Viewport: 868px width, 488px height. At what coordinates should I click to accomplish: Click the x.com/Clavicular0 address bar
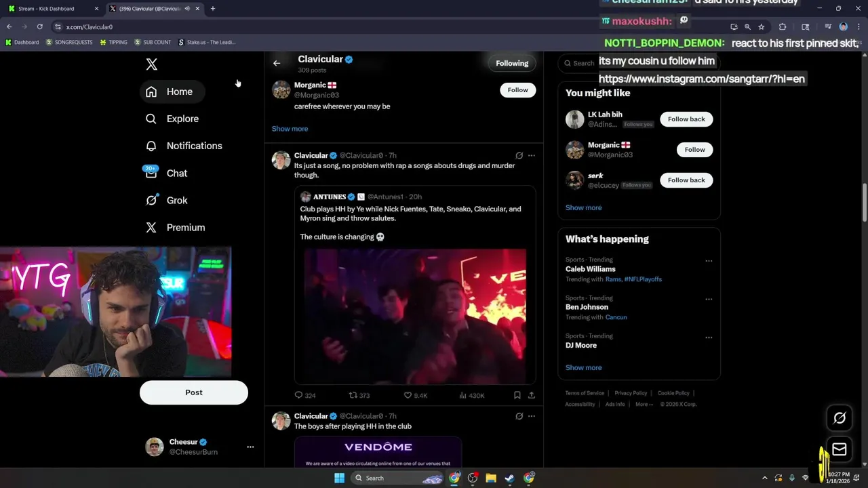tap(89, 27)
